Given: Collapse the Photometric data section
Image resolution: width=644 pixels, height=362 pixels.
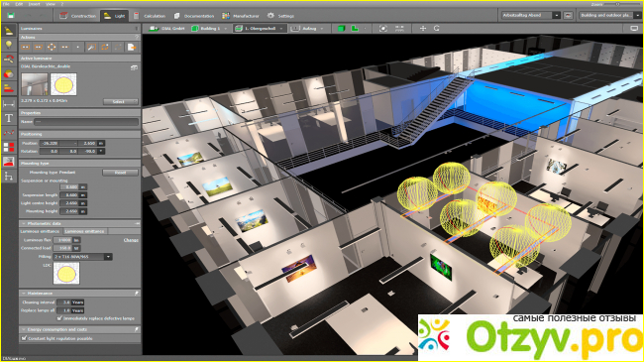Looking at the screenshot, I should [x=24, y=223].
